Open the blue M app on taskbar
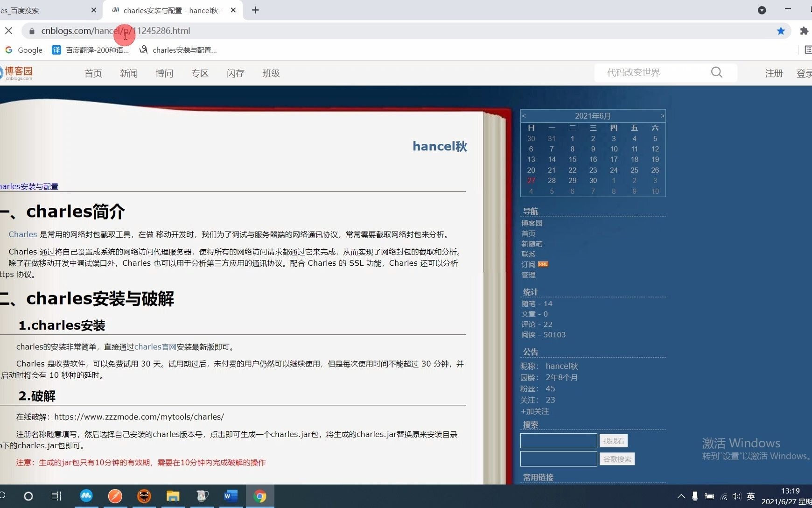Screen dimensions: 812x508 click(x=86, y=496)
